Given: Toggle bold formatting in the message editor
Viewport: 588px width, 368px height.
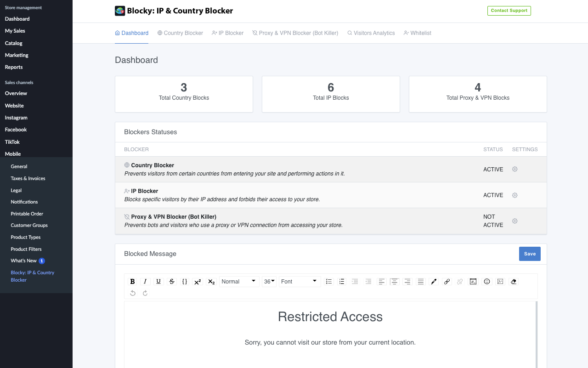Looking at the screenshot, I should (x=132, y=282).
